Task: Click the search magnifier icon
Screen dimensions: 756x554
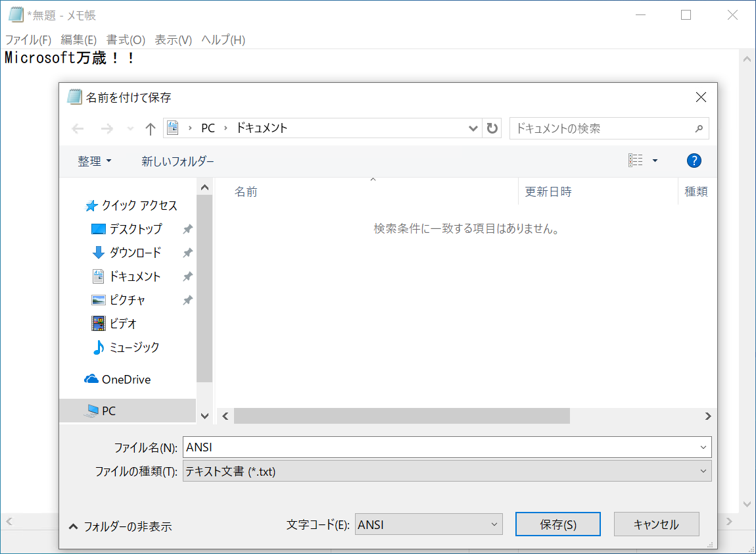Action: coord(699,128)
